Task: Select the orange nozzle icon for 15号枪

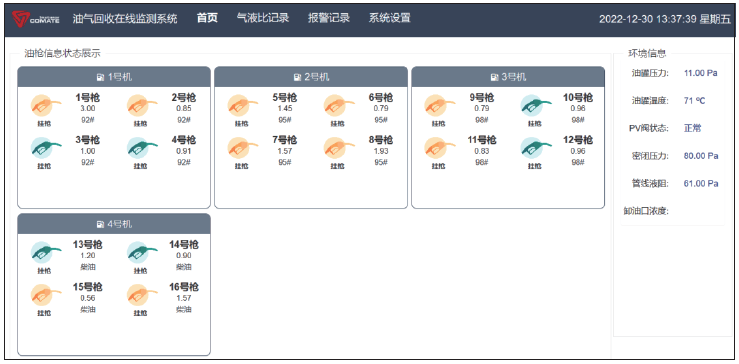Action: [45, 295]
